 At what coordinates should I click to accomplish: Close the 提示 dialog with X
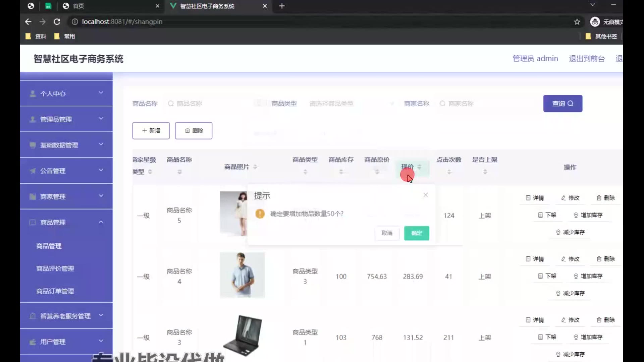coord(426,195)
